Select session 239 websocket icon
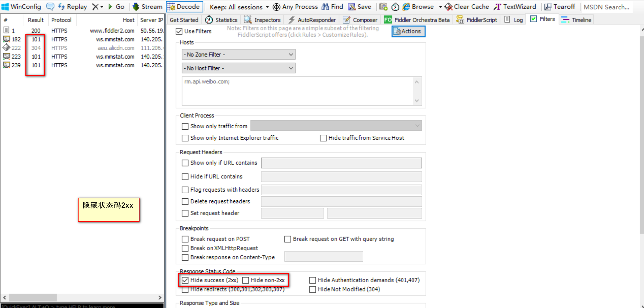Screen dimensions: 644x308 [x=6, y=65]
